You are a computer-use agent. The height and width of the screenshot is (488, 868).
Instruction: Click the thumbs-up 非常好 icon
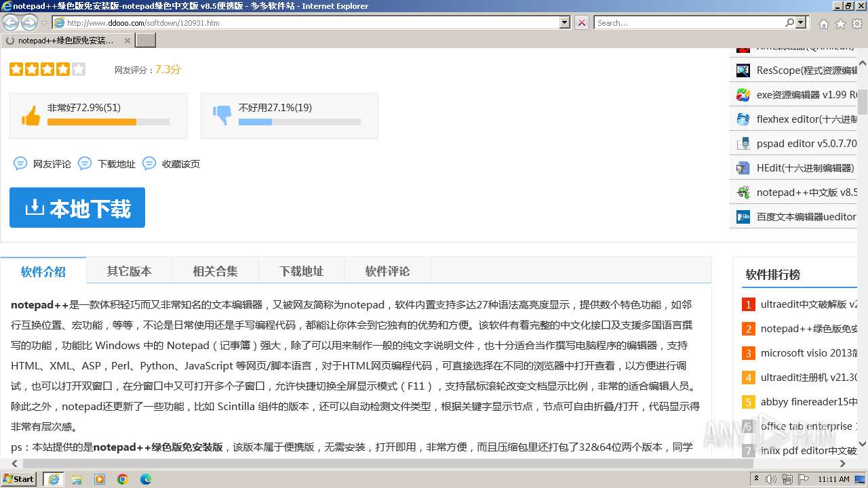pos(31,116)
